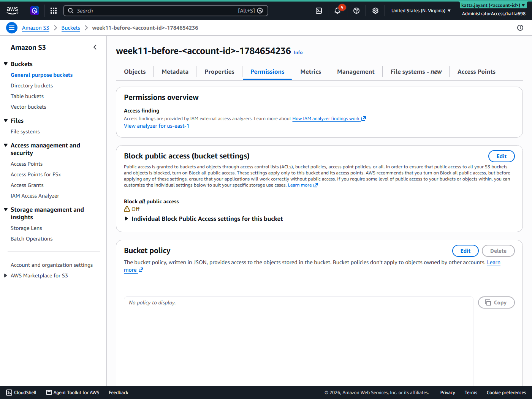Open Table buckets in sidebar
The height and width of the screenshot is (399, 532).
click(x=27, y=96)
